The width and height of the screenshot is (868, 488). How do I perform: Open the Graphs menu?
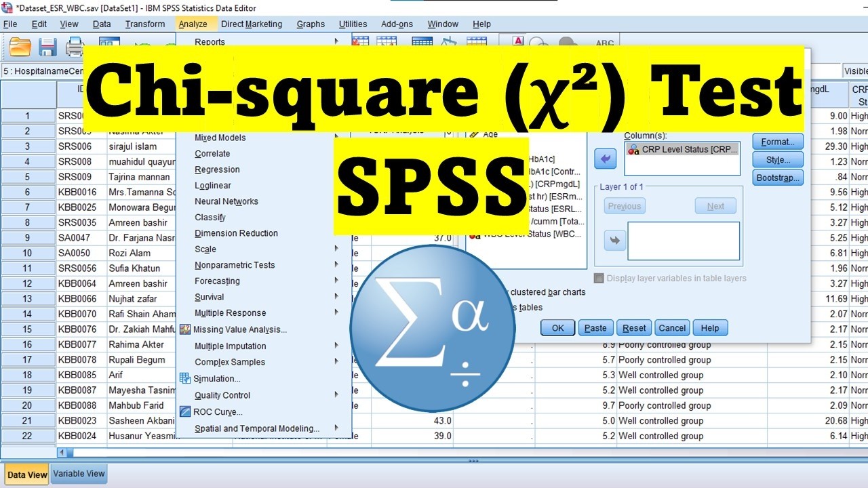click(x=311, y=24)
